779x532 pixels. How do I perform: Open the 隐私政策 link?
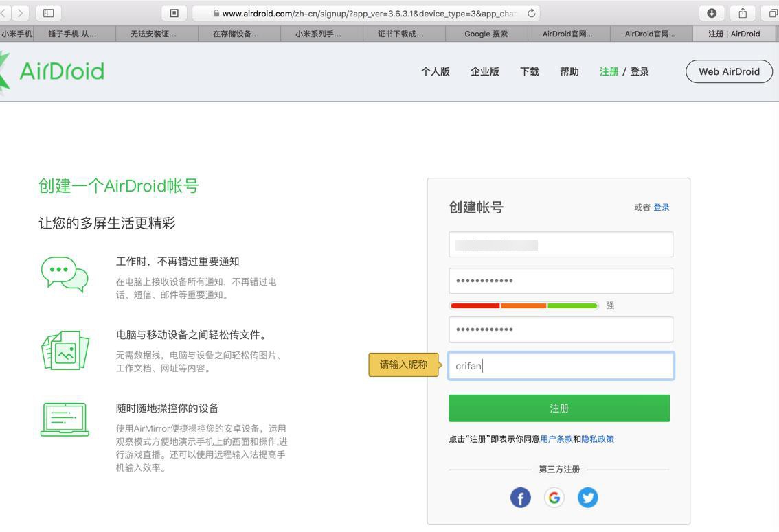[598, 439]
